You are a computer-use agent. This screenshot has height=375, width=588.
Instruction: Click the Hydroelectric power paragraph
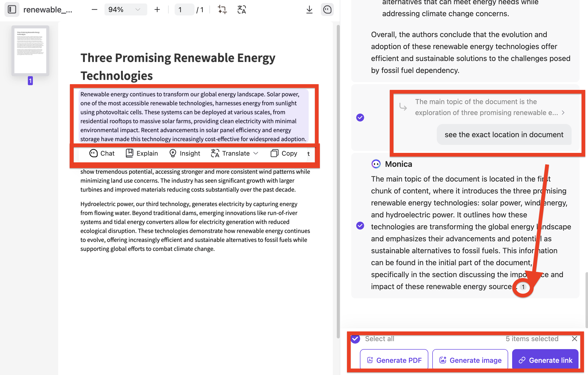(195, 226)
